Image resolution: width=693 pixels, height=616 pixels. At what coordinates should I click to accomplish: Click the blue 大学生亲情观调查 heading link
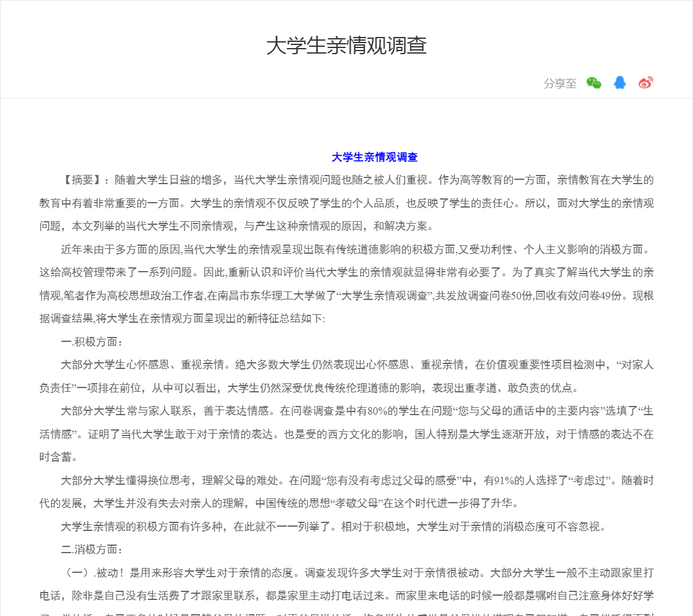[x=375, y=157]
